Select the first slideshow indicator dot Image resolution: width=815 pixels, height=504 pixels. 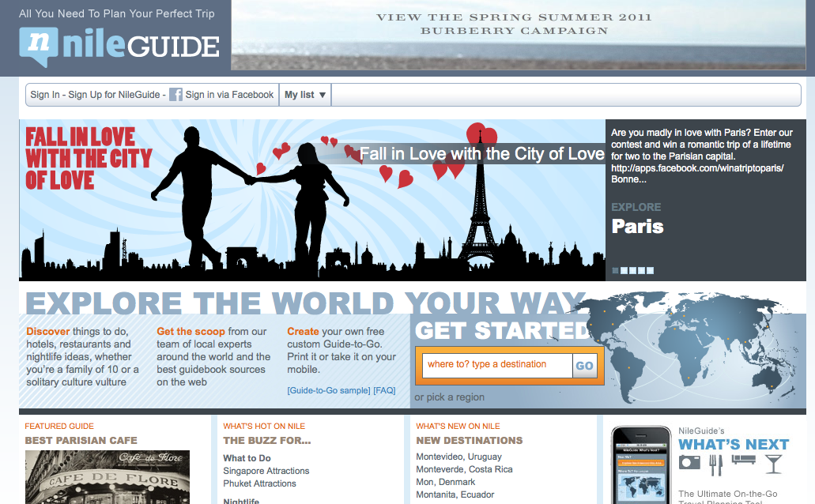(616, 271)
